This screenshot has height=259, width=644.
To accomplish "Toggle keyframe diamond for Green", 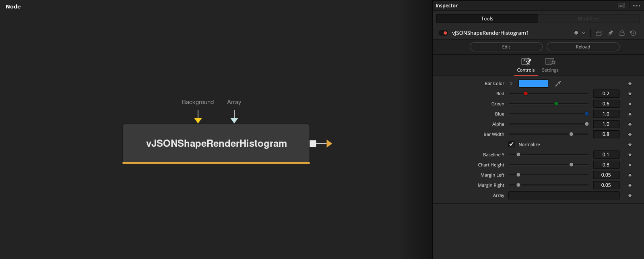I will [x=630, y=104].
